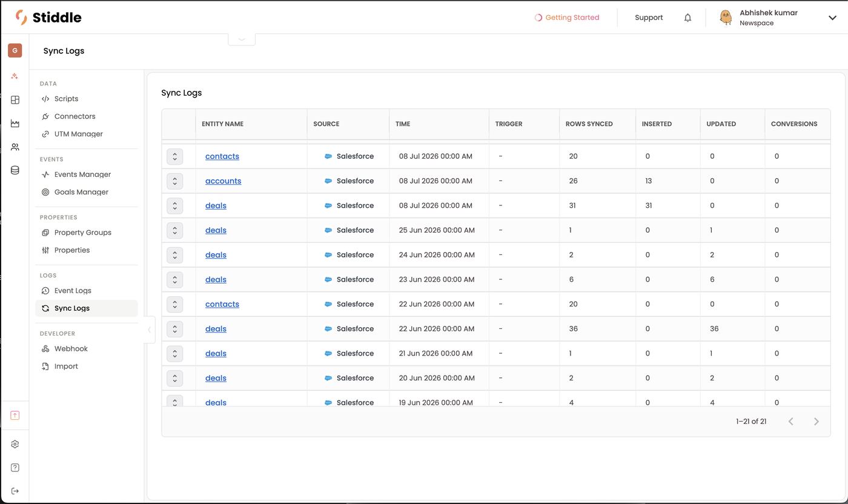This screenshot has height=504, width=848.
Task: Expand the user account dropdown chevron
Action: click(832, 18)
